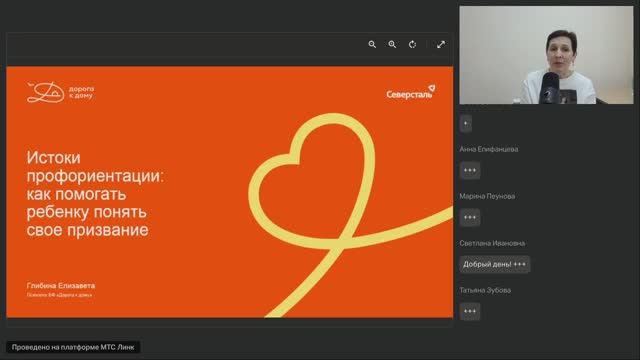The image size is (640, 360).
Task: Select participant name Татьяна Зубова
Action: 485,290
